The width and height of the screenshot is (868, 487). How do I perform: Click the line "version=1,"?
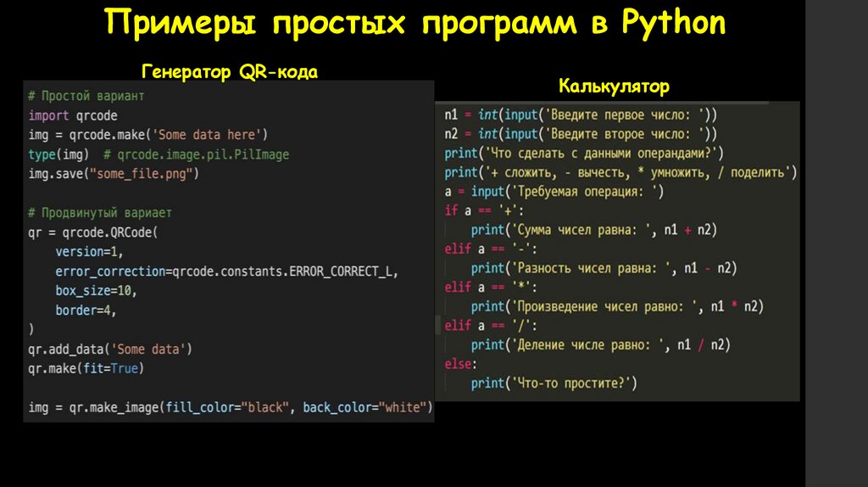(x=89, y=252)
